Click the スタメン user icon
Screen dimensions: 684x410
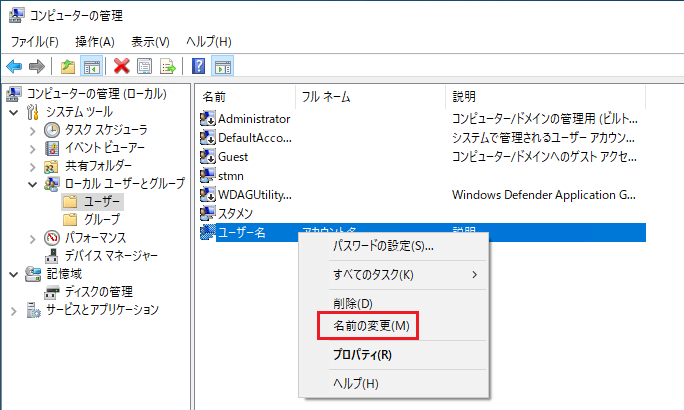coord(208,213)
